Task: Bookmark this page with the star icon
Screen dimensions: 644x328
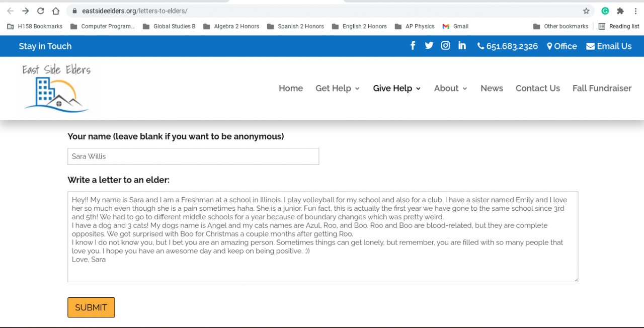Action: [586, 11]
